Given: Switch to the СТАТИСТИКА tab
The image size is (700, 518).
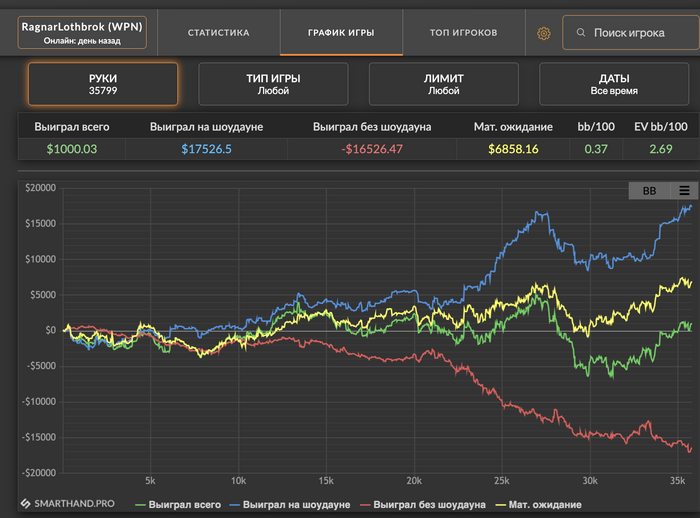Looking at the screenshot, I should (218, 33).
